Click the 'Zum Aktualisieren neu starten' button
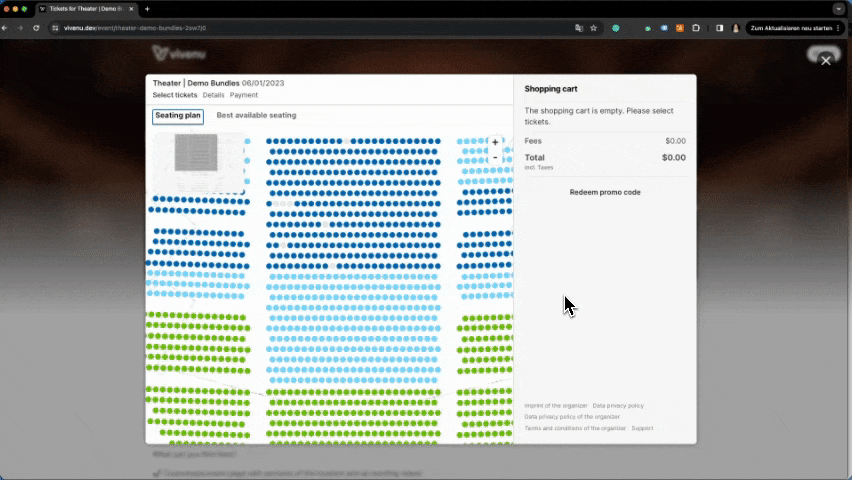Viewport: 852px width, 480px height. (x=791, y=28)
